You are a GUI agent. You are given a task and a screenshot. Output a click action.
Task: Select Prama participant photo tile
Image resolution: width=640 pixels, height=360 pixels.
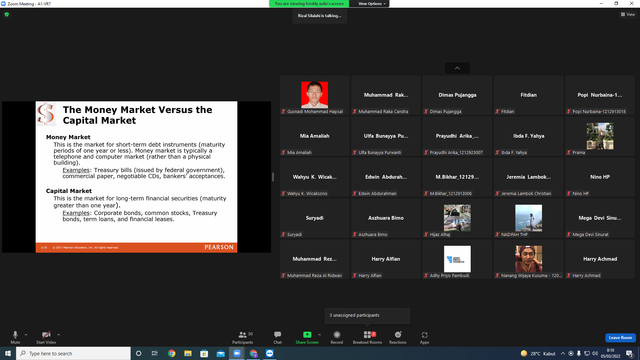pos(600,136)
